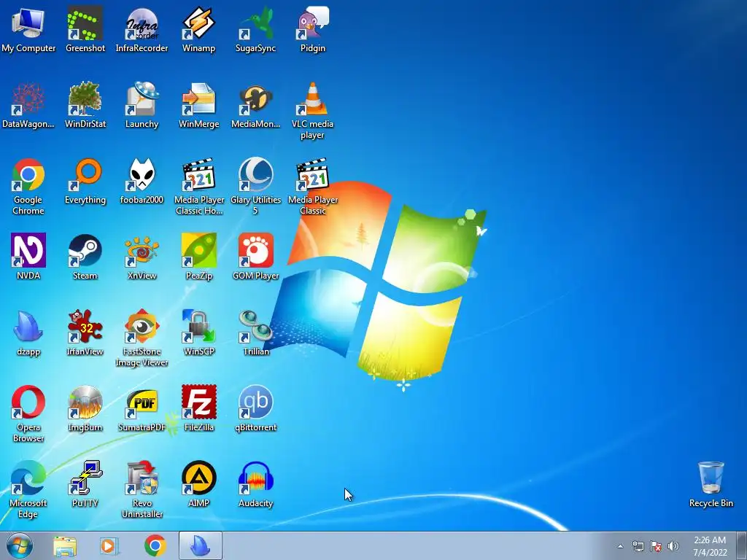The width and height of the screenshot is (747, 560).
Task: Click the Show desktop strip right of clock
Action: (742, 545)
